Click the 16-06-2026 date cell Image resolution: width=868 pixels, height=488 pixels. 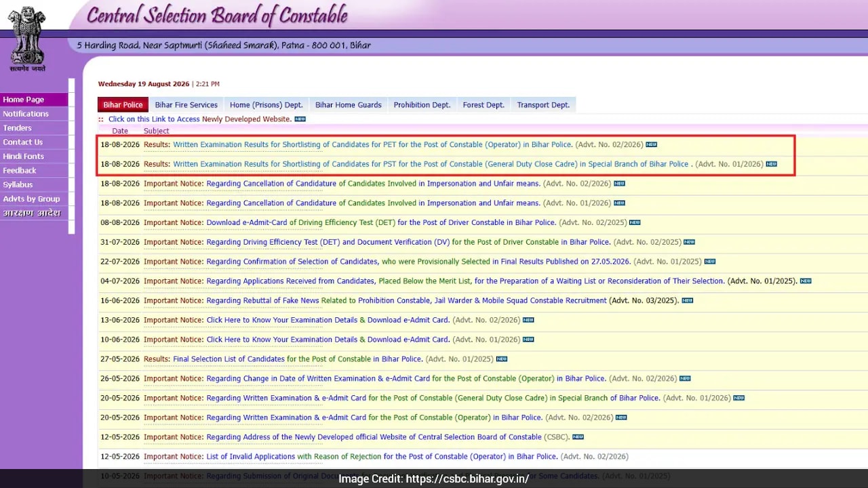pos(120,300)
